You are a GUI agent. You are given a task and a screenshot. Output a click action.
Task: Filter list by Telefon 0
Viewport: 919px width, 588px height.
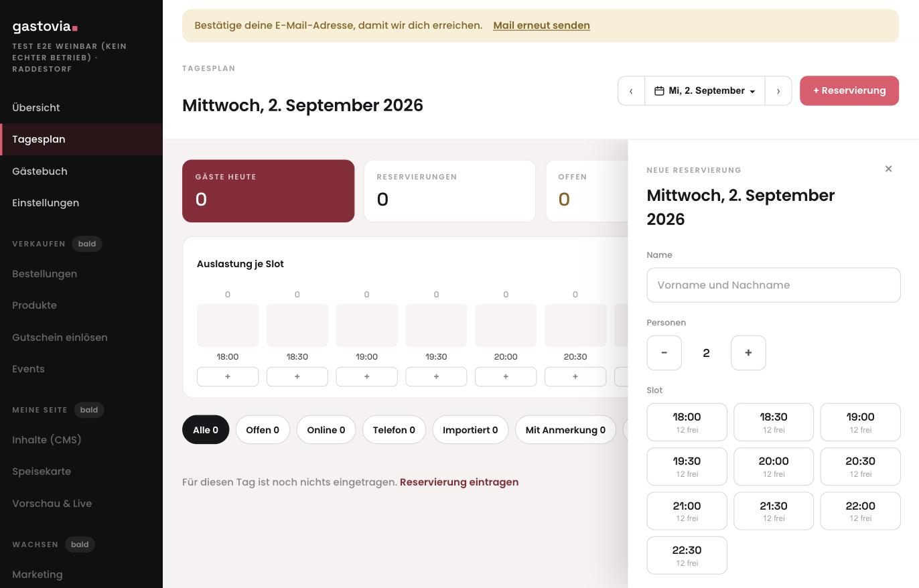tap(394, 430)
